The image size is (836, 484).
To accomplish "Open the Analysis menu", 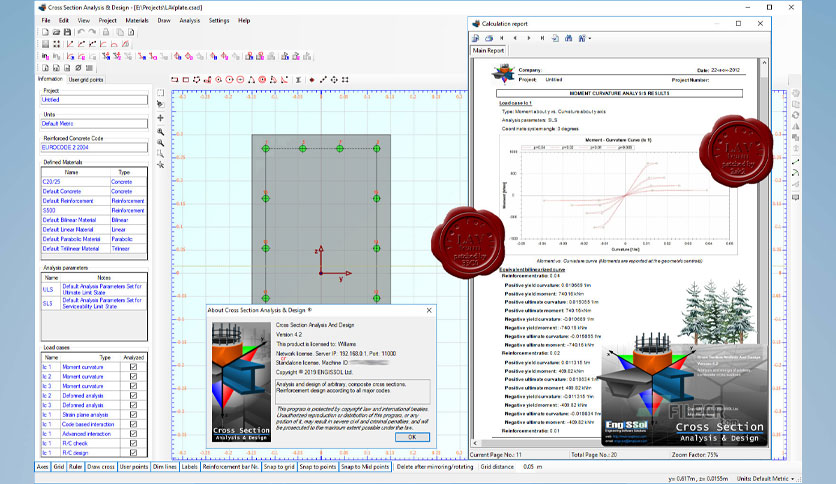I will 189,20.
